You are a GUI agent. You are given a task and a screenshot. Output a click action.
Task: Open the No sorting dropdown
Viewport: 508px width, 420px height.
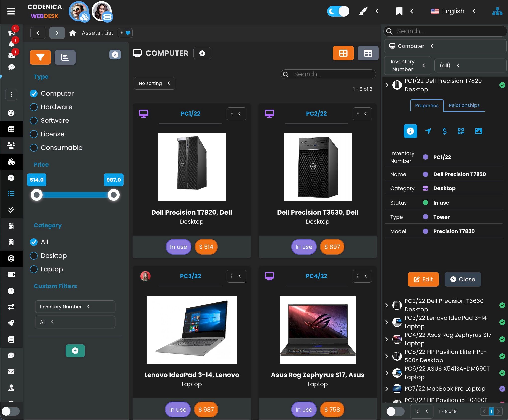[154, 83]
